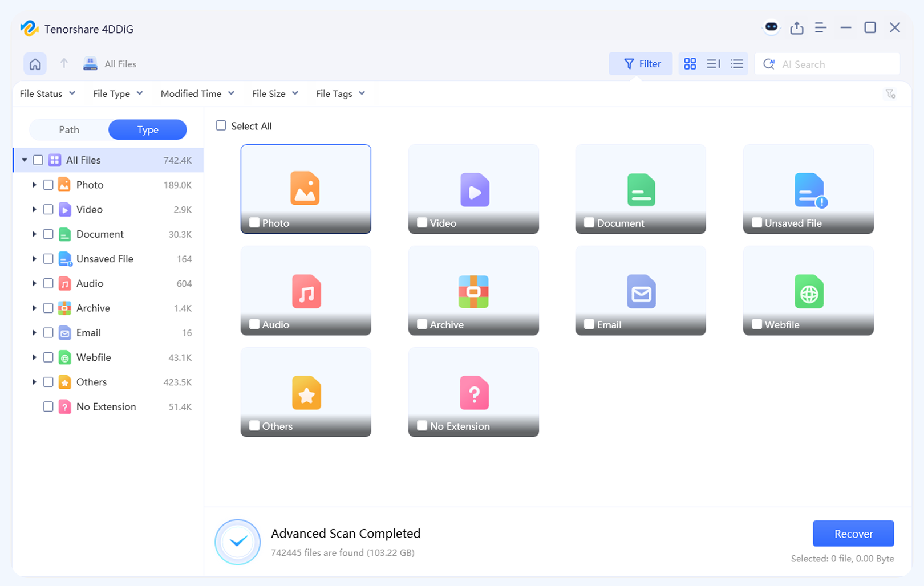The image size is (924, 586).
Task: Switch to the Path tab
Action: click(69, 129)
